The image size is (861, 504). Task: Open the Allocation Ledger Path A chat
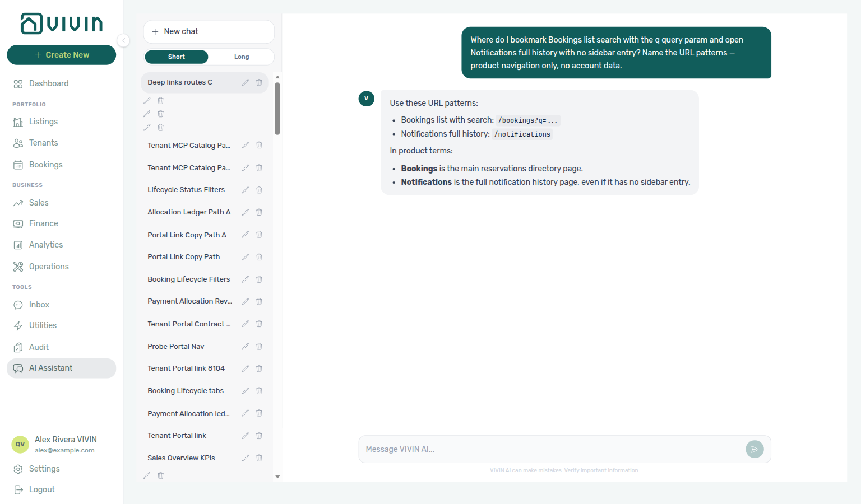pyautogui.click(x=189, y=212)
